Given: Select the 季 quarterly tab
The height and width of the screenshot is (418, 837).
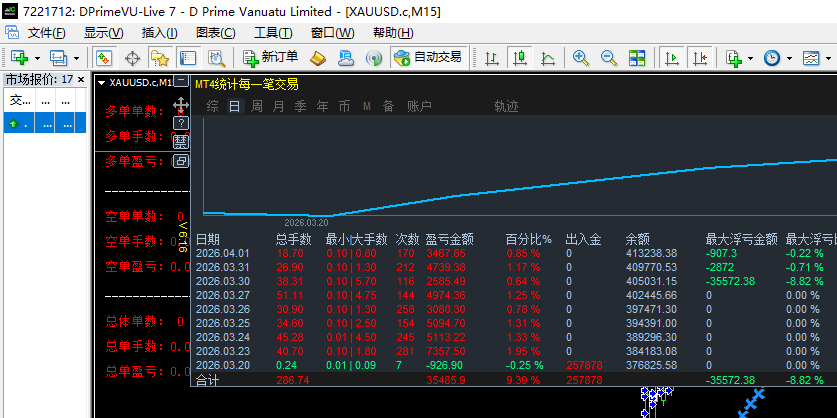Looking at the screenshot, I should tap(301, 106).
